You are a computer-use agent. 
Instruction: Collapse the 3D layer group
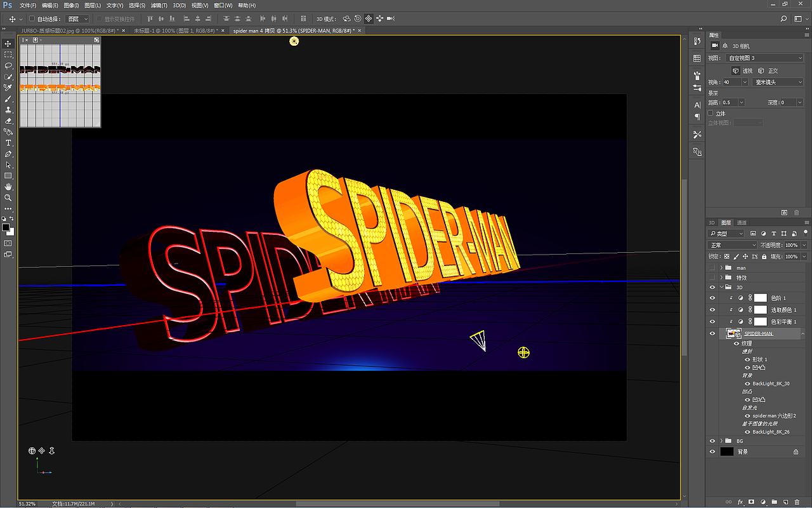click(721, 287)
